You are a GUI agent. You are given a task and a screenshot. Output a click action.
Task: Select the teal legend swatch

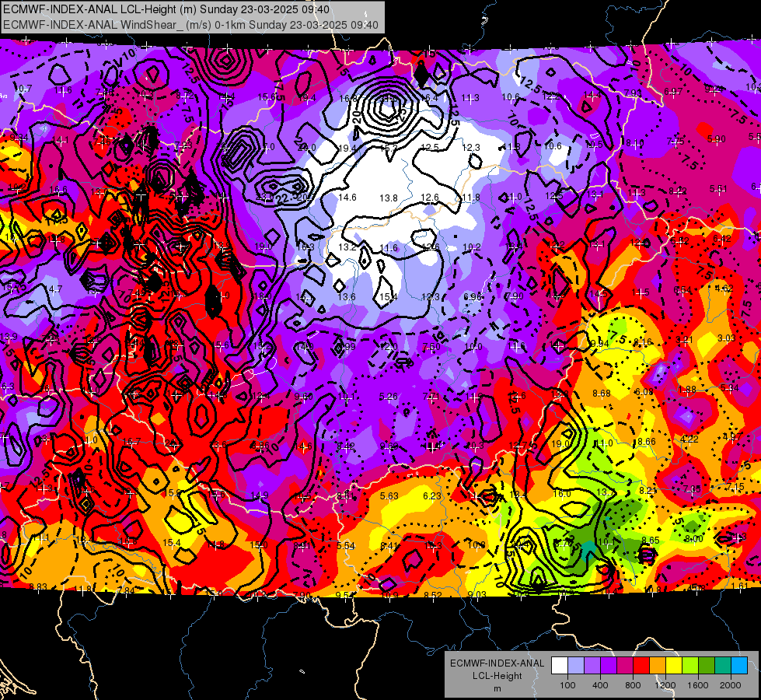[723, 666]
